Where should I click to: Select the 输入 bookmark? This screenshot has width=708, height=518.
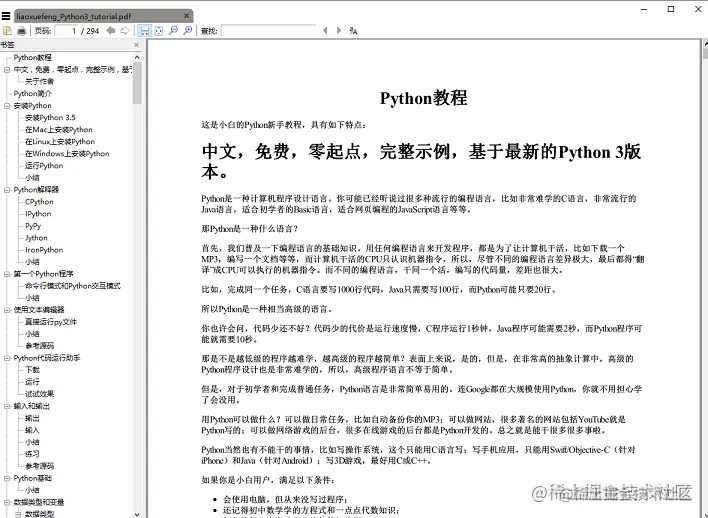point(33,430)
